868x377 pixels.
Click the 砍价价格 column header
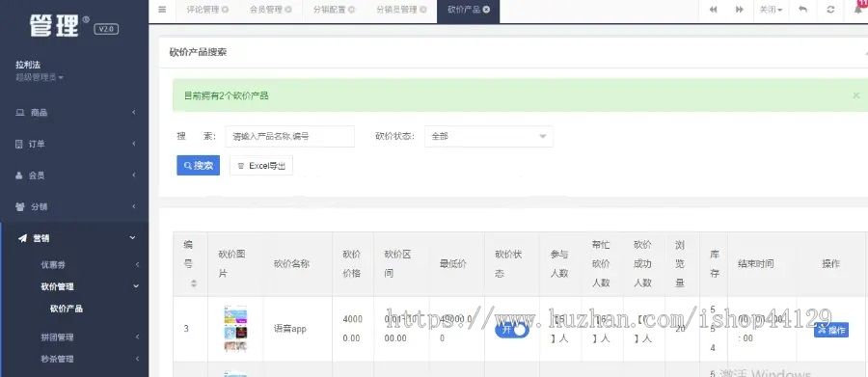click(353, 264)
